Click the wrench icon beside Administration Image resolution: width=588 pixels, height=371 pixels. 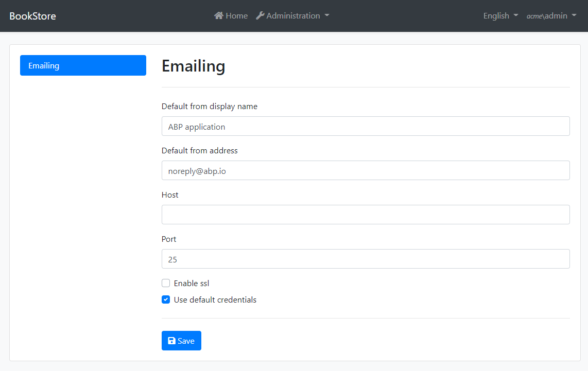pos(260,16)
